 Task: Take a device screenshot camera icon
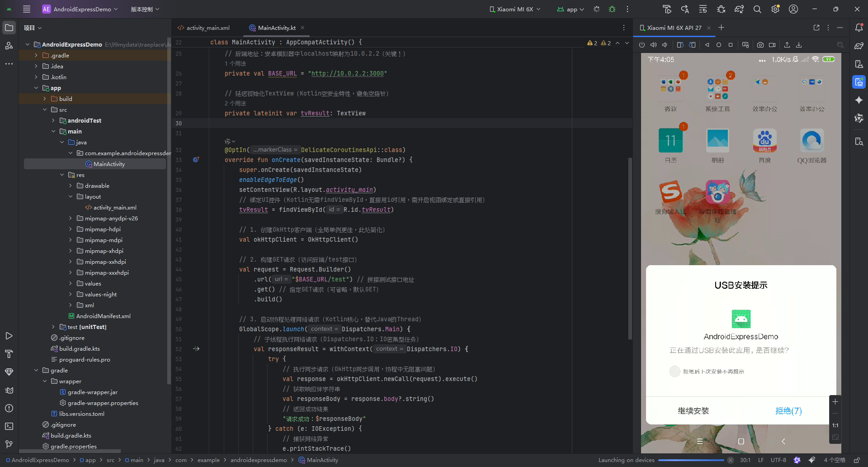(760, 45)
